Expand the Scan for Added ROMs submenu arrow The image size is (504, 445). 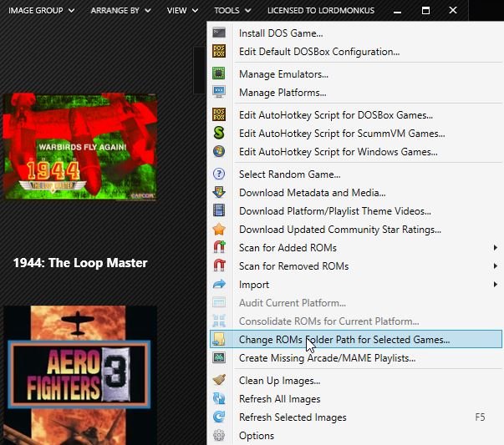click(x=496, y=247)
